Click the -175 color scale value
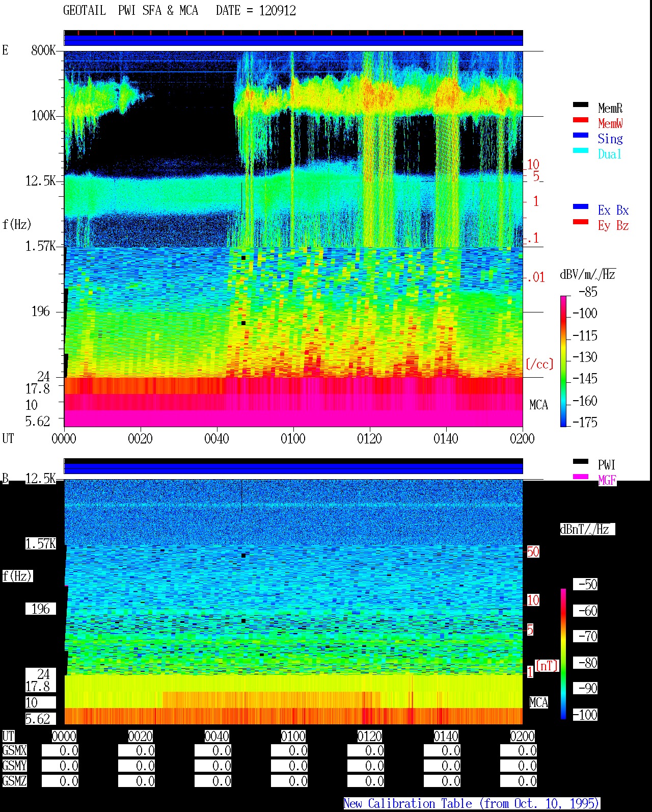 click(x=585, y=422)
